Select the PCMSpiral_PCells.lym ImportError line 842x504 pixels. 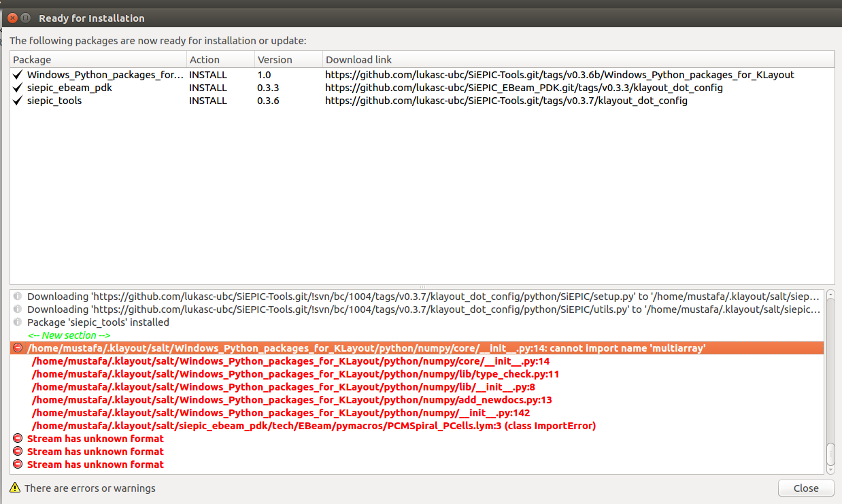pos(313,425)
